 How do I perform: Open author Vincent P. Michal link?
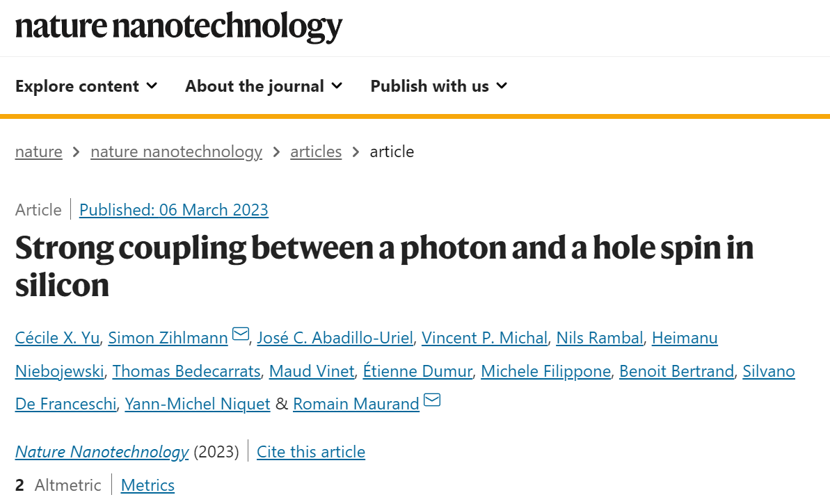tap(484, 338)
